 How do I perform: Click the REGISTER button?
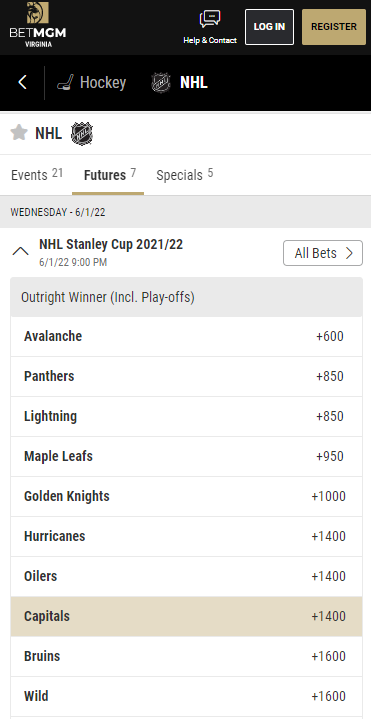tap(334, 27)
